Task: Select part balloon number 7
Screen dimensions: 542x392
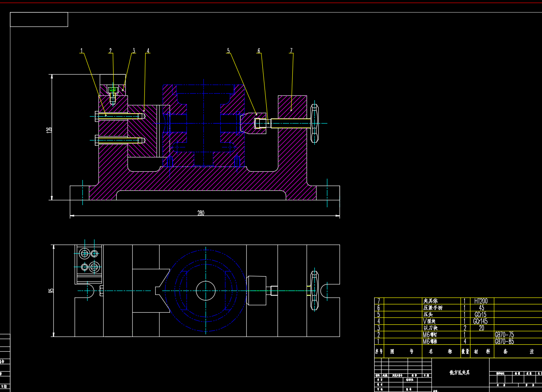Action: pos(291,51)
